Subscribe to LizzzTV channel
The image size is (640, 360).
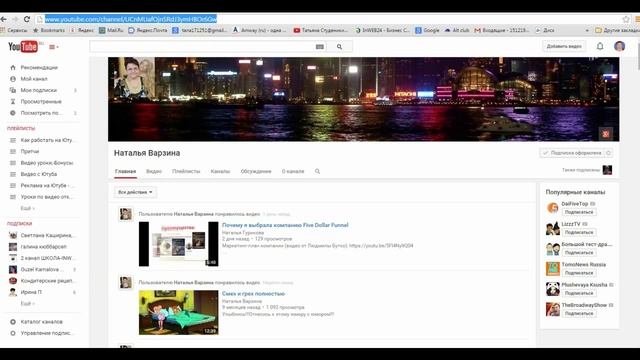[579, 232]
